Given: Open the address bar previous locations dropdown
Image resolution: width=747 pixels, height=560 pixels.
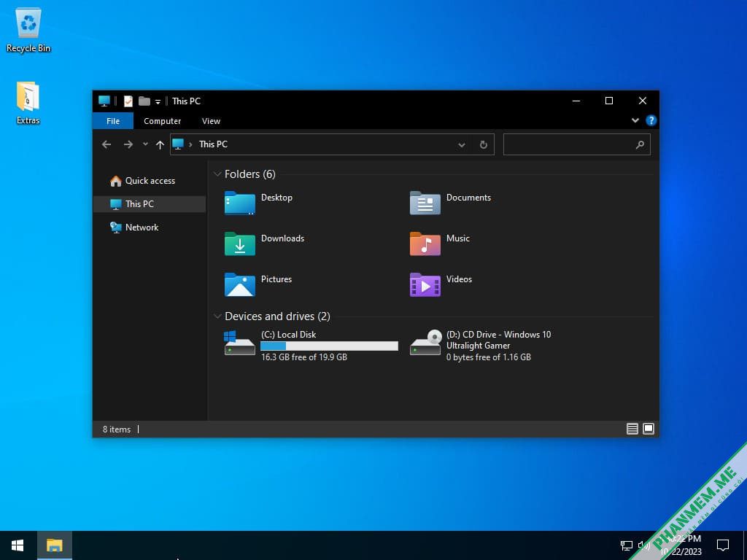Looking at the screenshot, I should point(461,145).
